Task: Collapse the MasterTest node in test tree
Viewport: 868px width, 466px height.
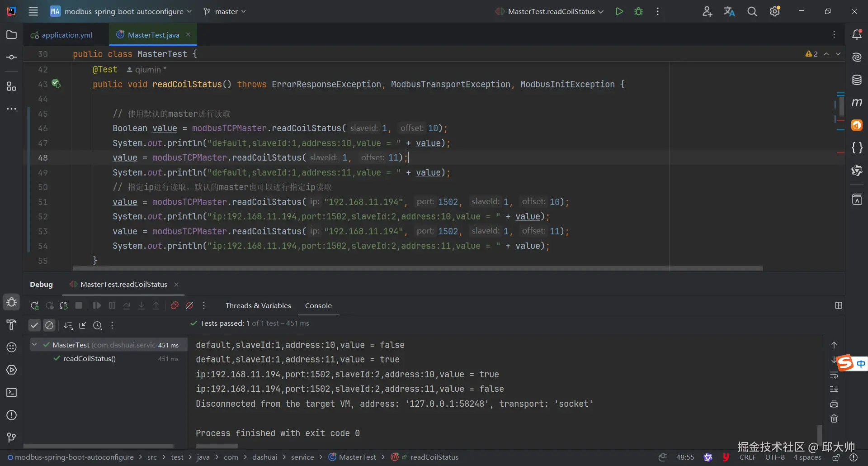Action: (34, 345)
